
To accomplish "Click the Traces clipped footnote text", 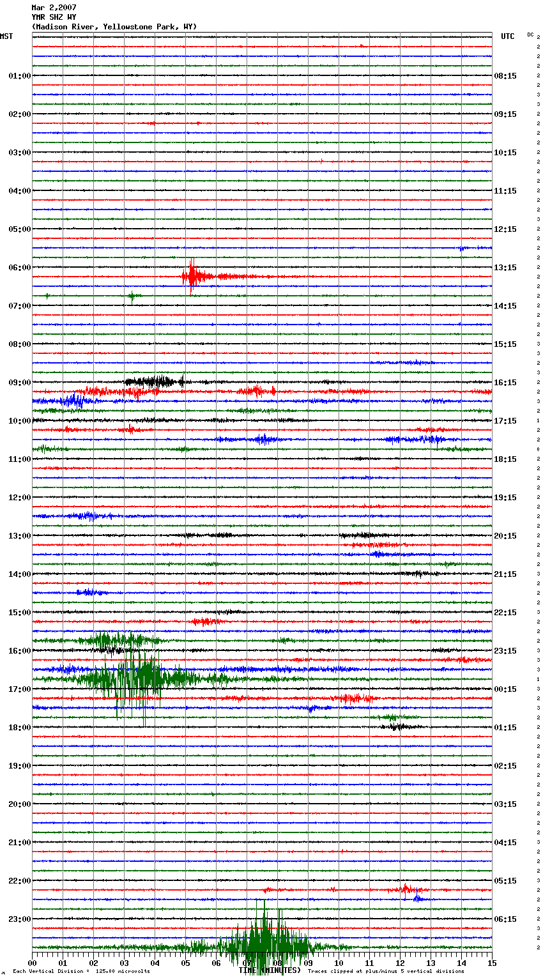I will click(x=386, y=971).
